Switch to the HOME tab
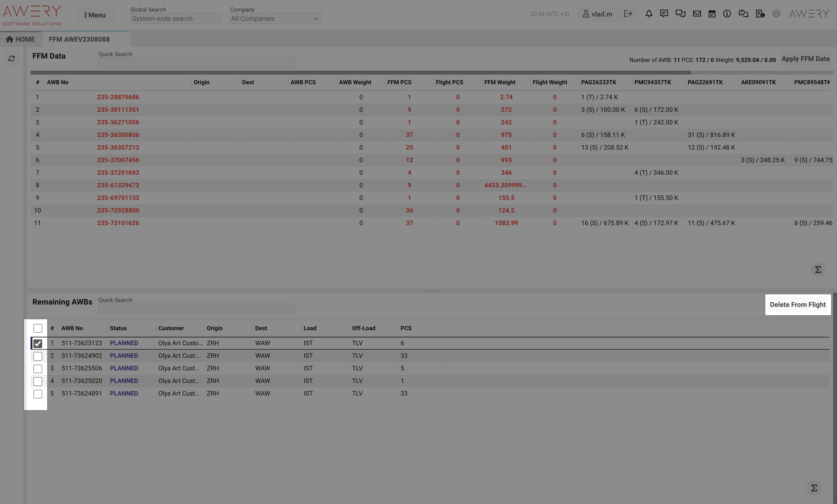 click(x=21, y=39)
